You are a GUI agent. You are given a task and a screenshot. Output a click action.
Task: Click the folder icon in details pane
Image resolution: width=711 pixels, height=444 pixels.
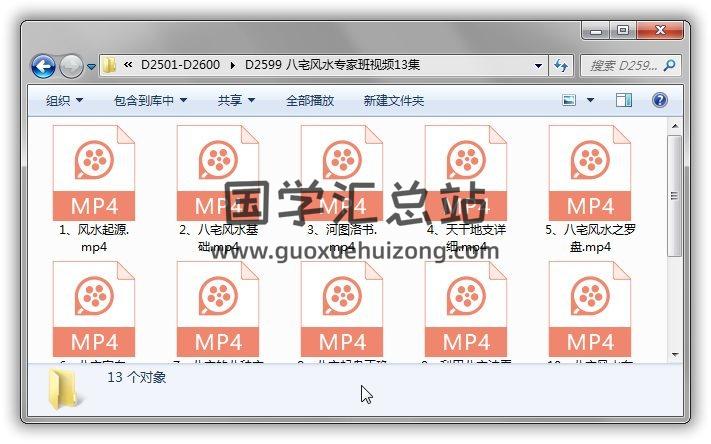coord(64,389)
